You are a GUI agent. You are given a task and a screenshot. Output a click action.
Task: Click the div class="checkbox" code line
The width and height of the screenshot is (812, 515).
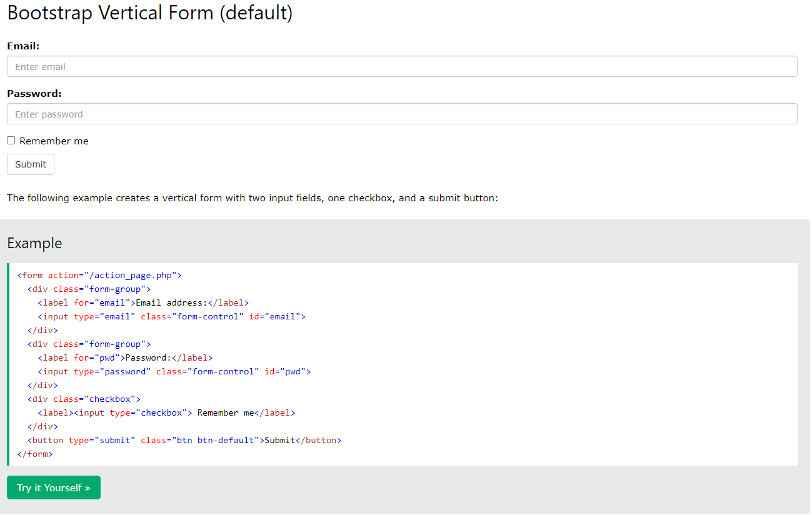[x=84, y=399]
